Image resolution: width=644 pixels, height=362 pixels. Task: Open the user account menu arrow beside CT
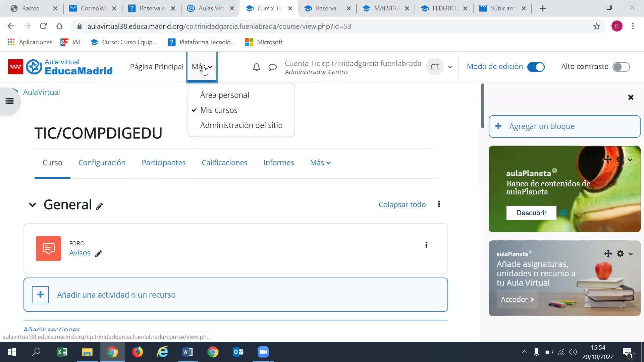[x=450, y=67]
